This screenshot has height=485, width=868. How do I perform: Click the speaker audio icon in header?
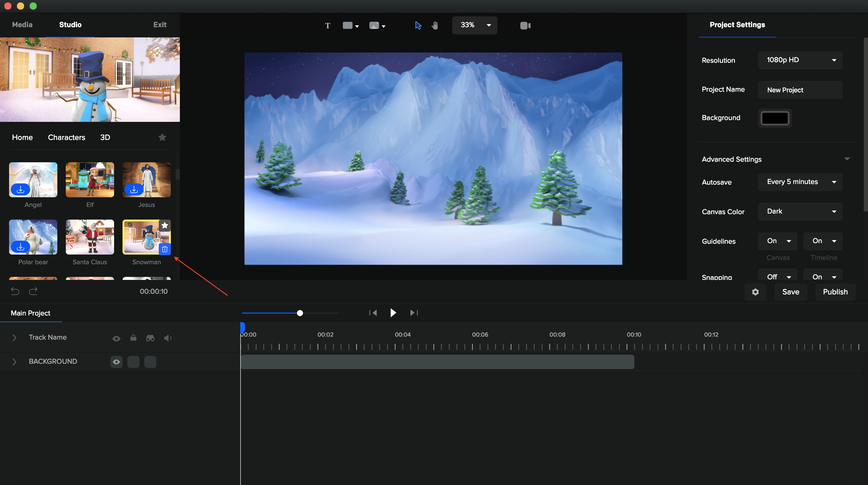pos(168,338)
